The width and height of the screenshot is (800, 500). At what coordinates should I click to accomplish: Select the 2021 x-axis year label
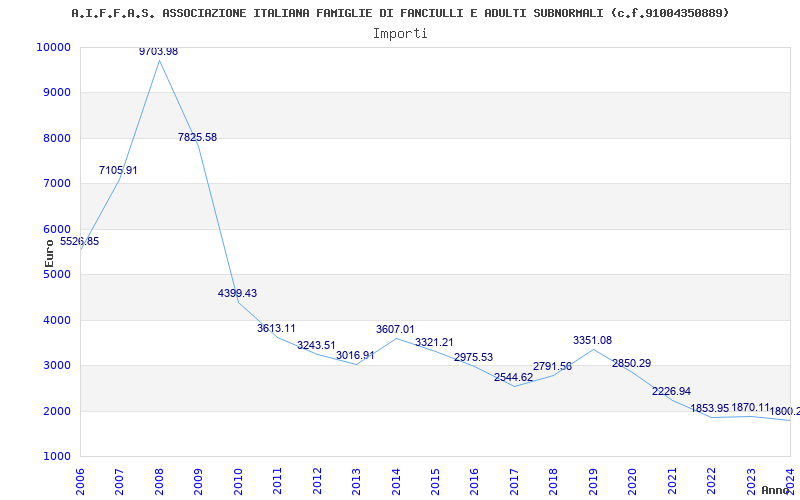[x=672, y=481]
